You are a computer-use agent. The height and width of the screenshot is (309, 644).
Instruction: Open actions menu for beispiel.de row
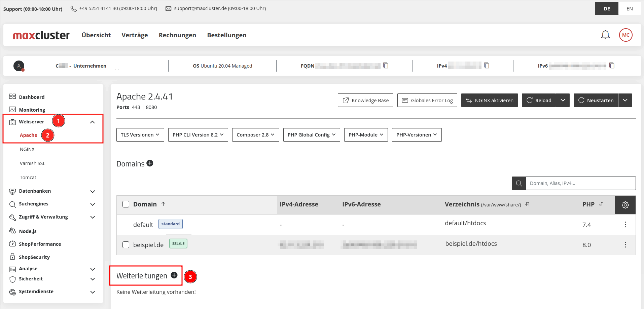coord(625,245)
